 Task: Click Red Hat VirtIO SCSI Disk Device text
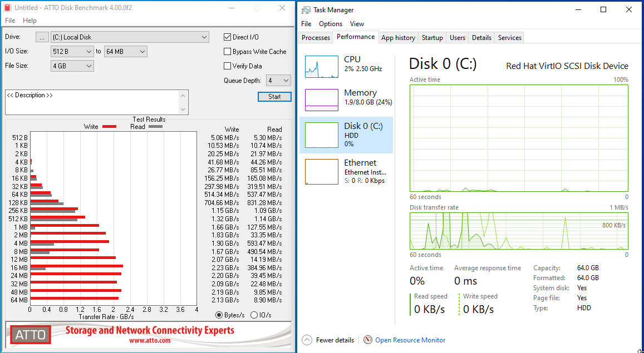pos(567,66)
